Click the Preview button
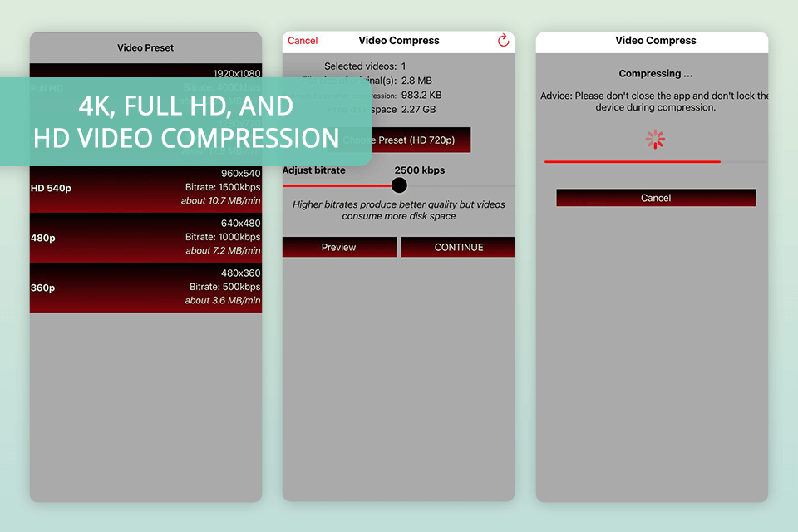 [x=339, y=247]
